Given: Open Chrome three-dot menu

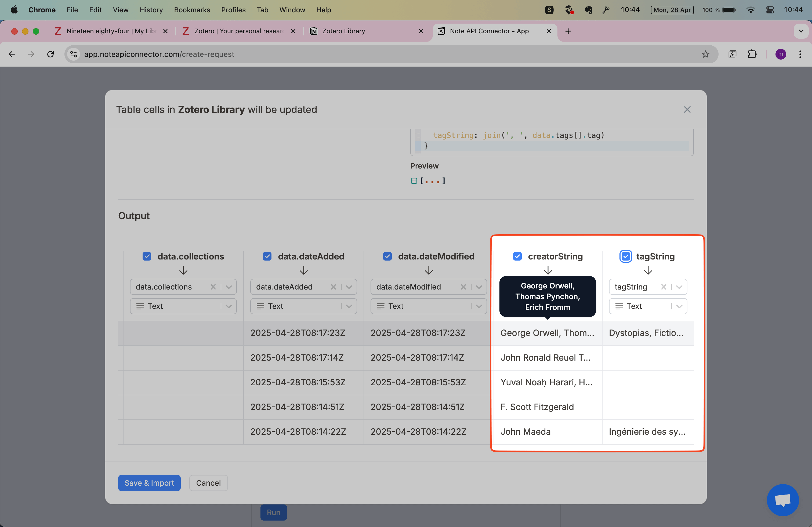Looking at the screenshot, I should tap(800, 54).
